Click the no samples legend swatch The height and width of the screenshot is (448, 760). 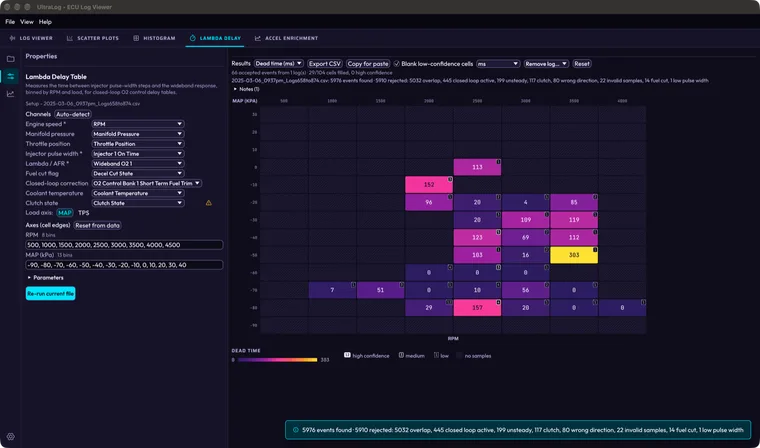click(459, 355)
